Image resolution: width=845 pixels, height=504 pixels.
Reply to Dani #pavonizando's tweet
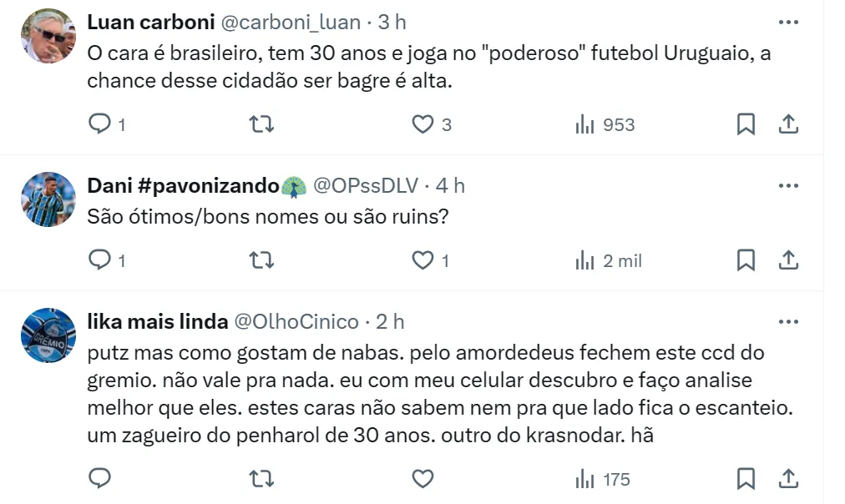(x=100, y=260)
